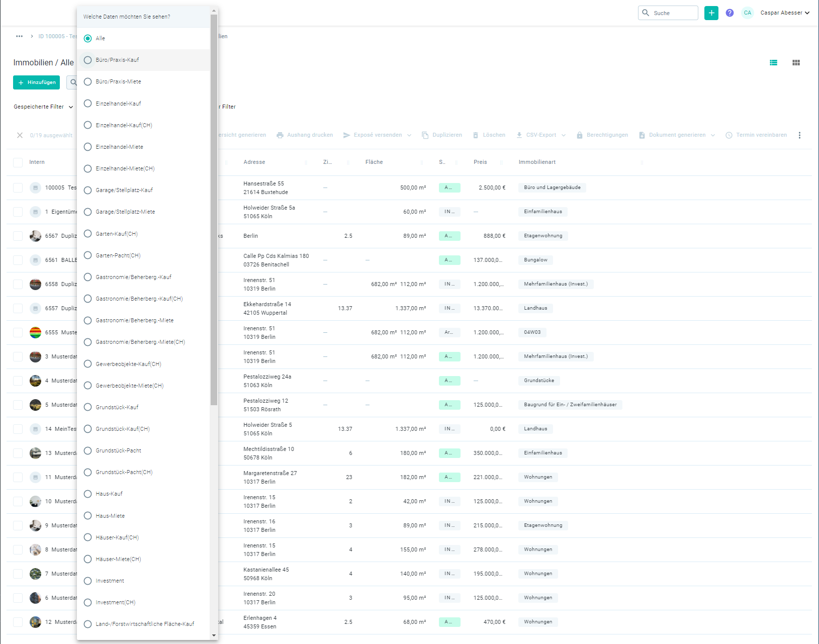Image resolution: width=819 pixels, height=644 pixels.
Task: Check the row checkbox for 14 MeinTest
Action: pos(18,429)
